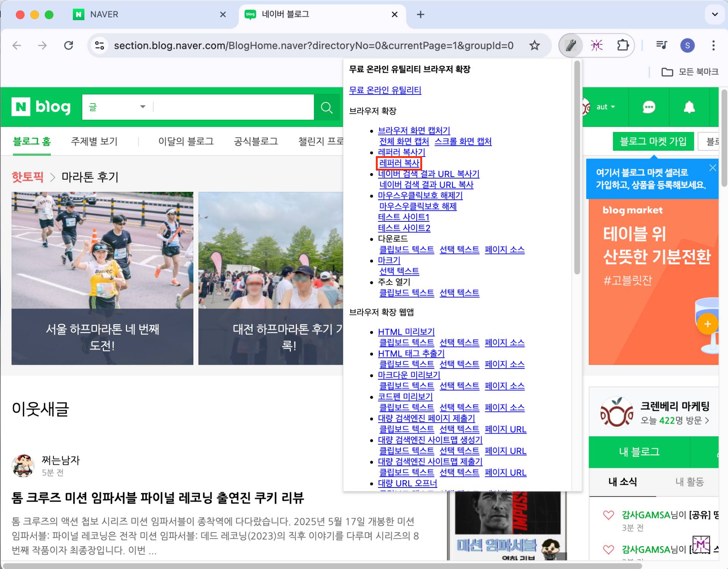
Task: Open the 톰 크루즈 미션 임파서블 post title
Action: point(158,497)
